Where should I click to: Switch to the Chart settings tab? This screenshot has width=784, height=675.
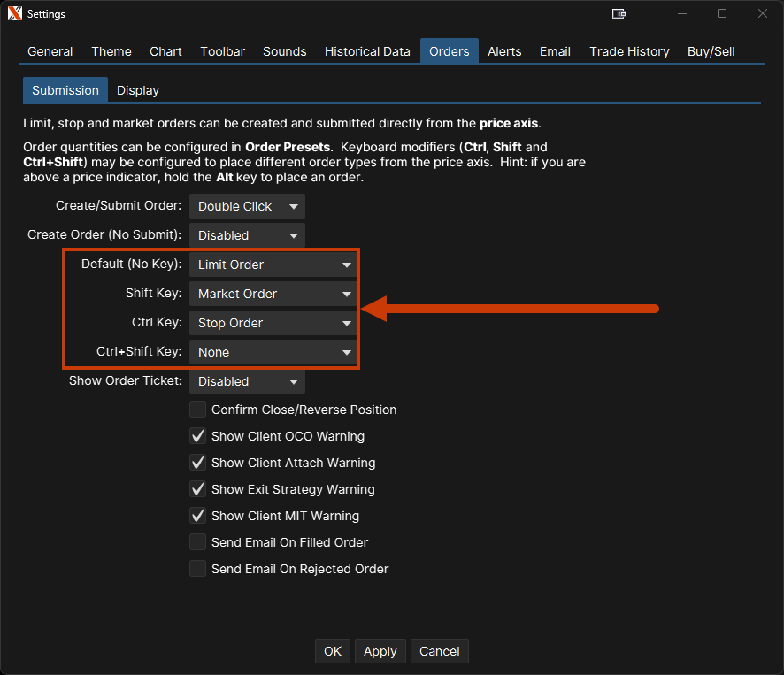click(165, 51)
